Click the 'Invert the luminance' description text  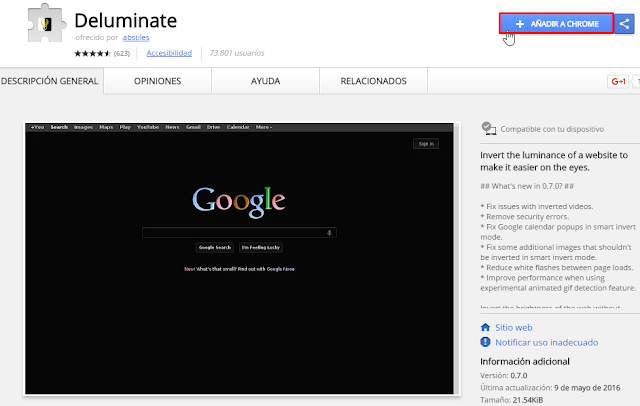point(554,161)
